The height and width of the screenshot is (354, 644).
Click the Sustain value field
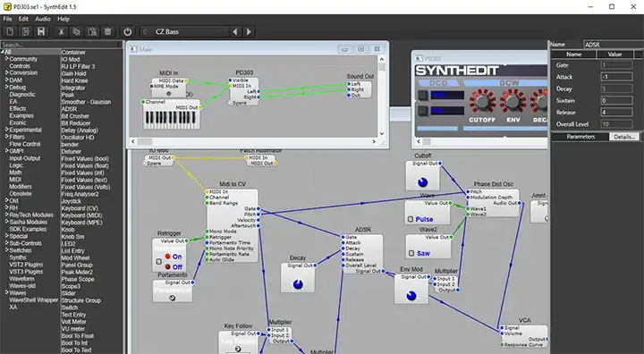(616, 100)
